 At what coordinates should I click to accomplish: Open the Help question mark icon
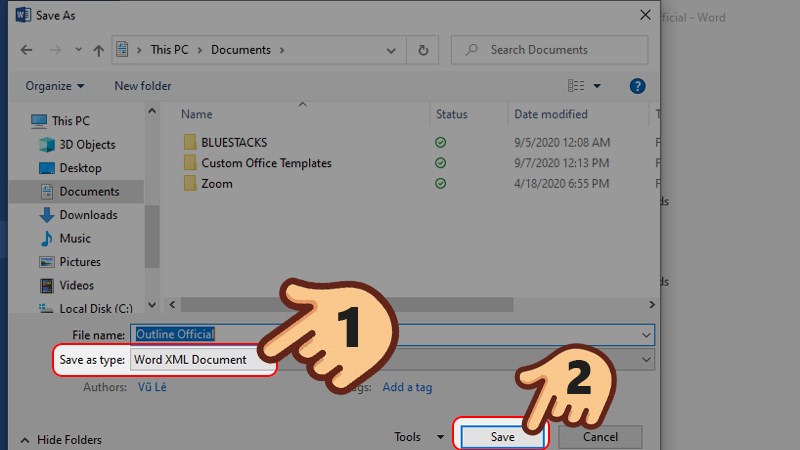tap(637, 87)
